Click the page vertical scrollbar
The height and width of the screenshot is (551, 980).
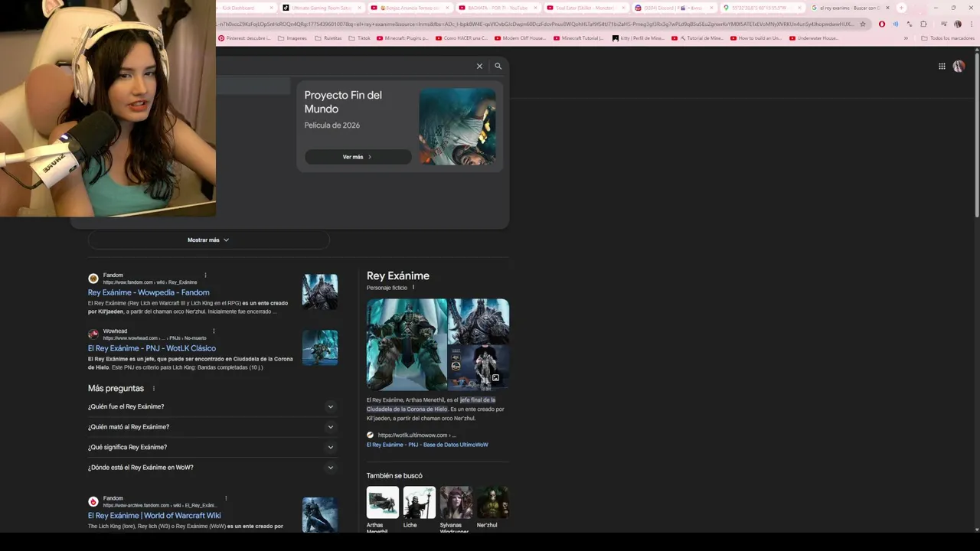tap(976, 134)
